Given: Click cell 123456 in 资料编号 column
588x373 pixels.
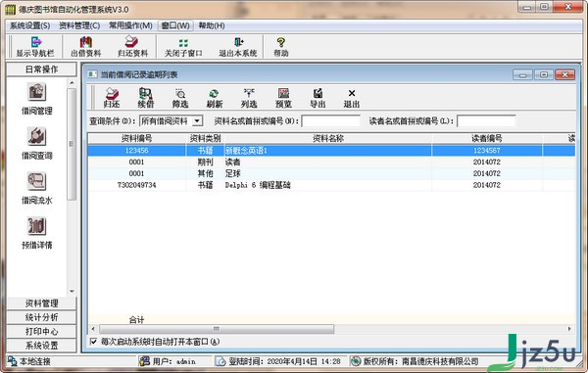Looking at the screenshot, I should click(136, 151).
